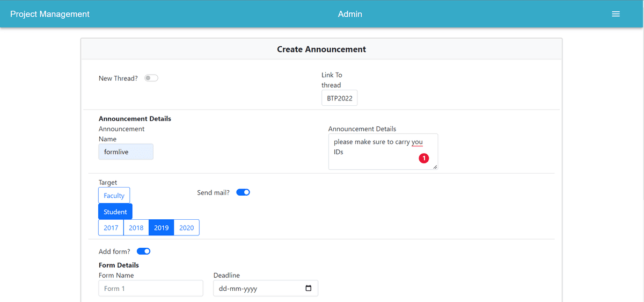Viewport: 644px width, 302px height.
Task: Choose the 2017 batch year
Action: pos(111,228)
